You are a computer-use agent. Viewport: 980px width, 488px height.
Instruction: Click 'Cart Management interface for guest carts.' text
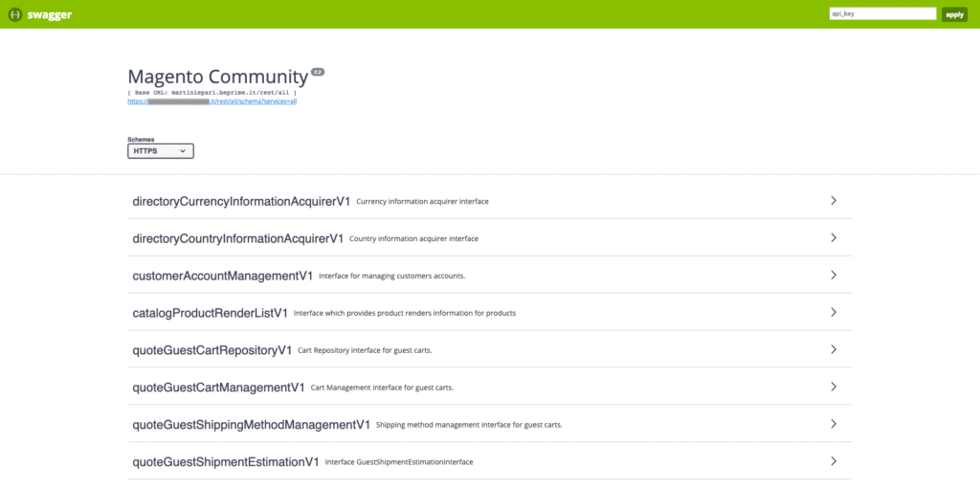pyautogui.click(x=382, y=388)
